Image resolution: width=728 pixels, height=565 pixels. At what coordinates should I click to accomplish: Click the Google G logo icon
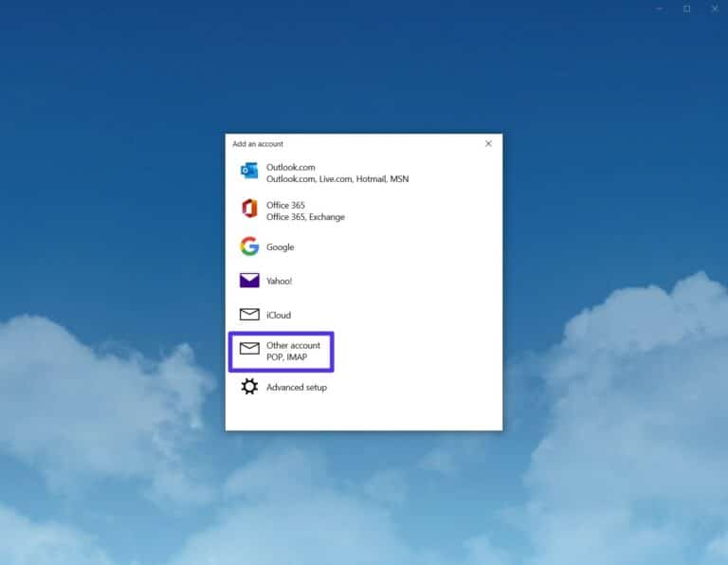[x=249, y=246]
